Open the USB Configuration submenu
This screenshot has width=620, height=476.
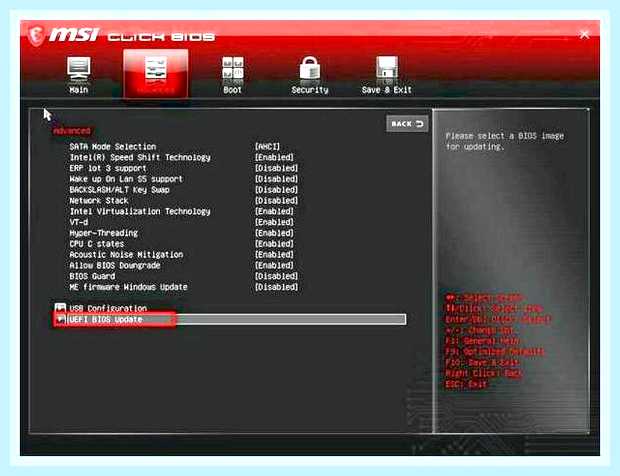point(108,308)
